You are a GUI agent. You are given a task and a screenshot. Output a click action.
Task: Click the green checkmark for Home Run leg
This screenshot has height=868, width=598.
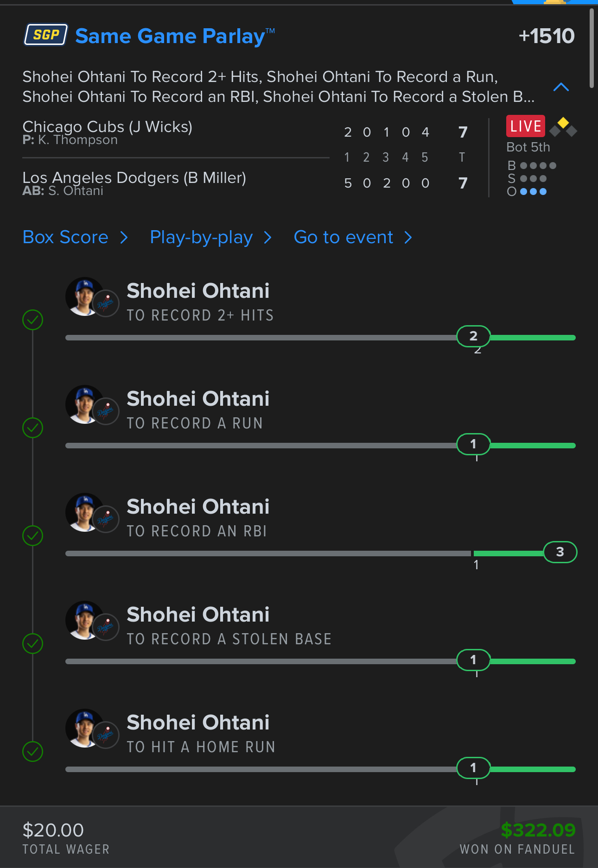click(x=33, y=751)
